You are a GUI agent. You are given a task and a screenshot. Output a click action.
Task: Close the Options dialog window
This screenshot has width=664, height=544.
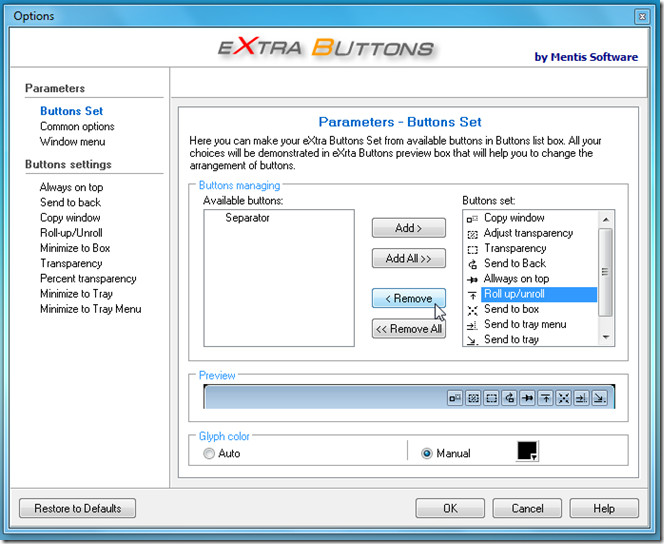coord(642,17)
